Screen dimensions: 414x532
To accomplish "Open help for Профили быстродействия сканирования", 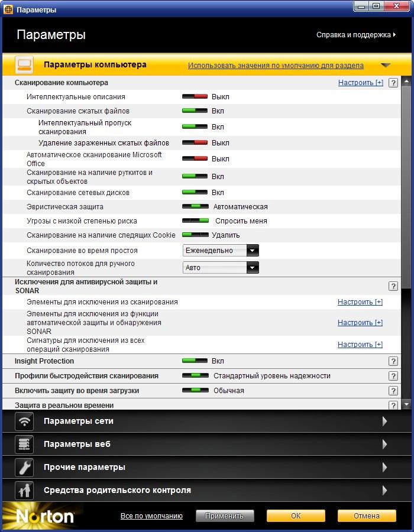I will 393,376.
